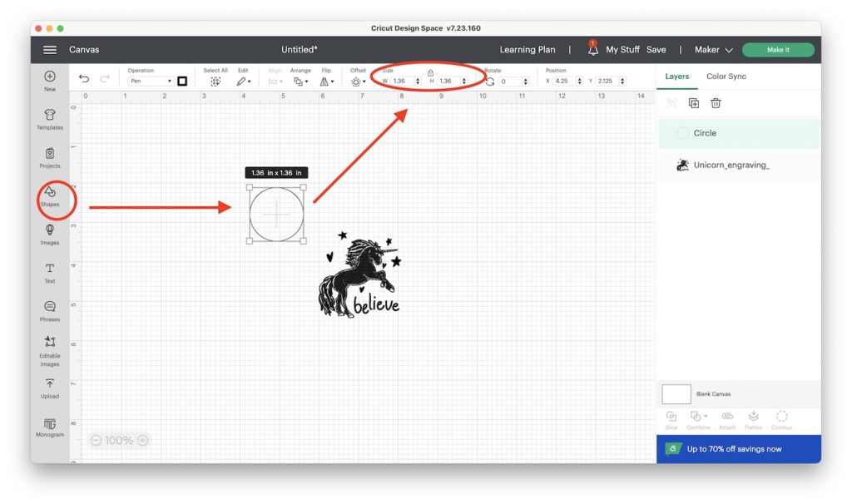This screenshot has height=504, width=852.
Task: Adjust the width value stepper
Action: coord(418,81)
